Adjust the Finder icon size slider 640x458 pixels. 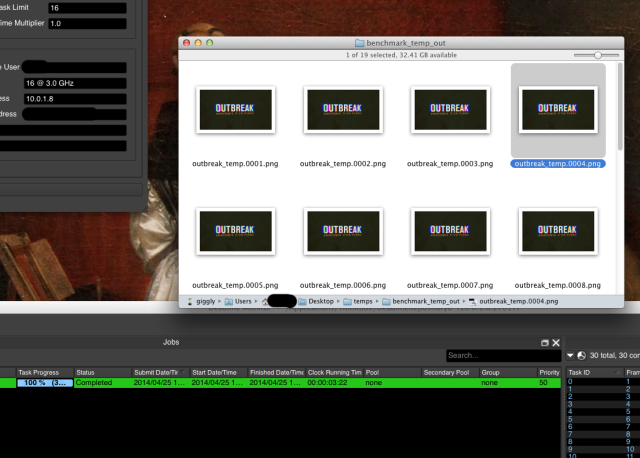pos(596,55)
